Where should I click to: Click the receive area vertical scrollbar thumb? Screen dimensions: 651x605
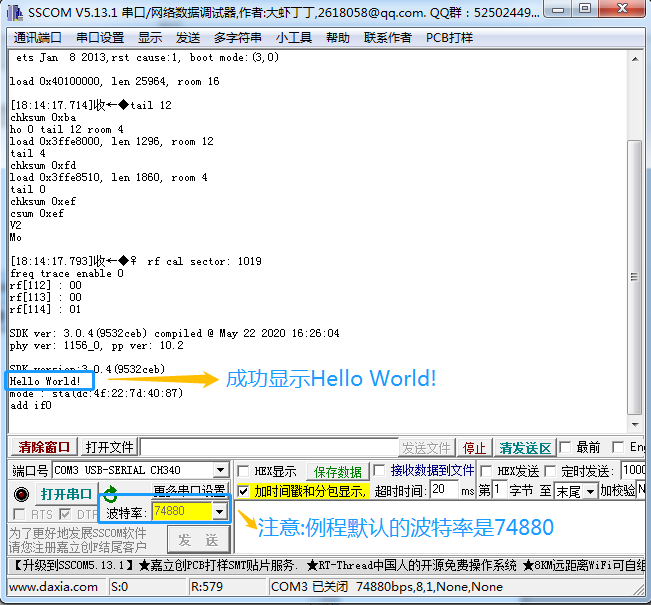pos(635,277)
